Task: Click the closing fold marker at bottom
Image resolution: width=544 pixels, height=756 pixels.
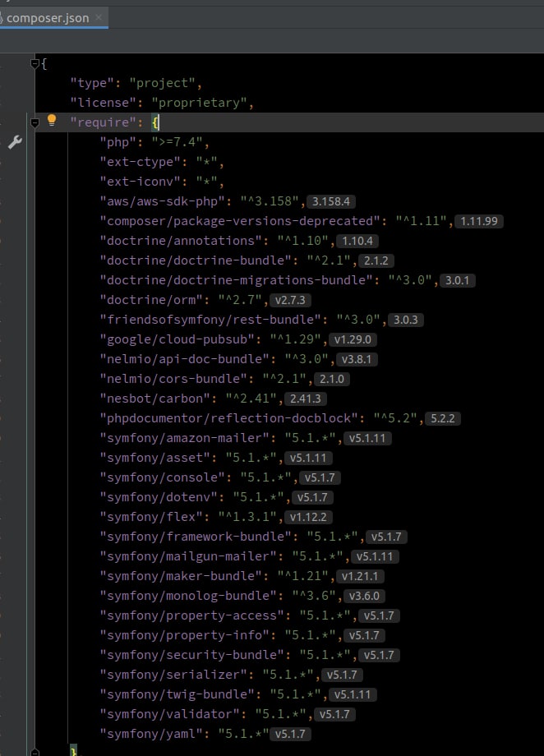Action: point(35,752)
